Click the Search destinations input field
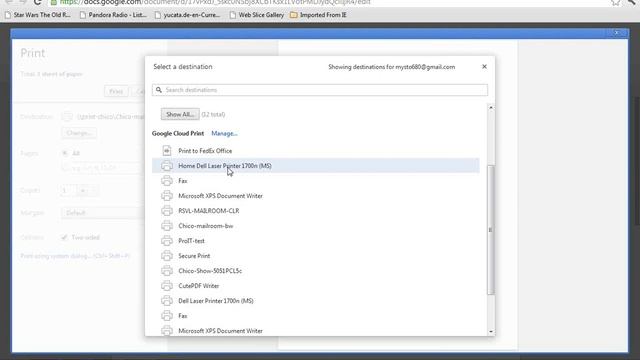The image size is (640, 360). (320, 90)
